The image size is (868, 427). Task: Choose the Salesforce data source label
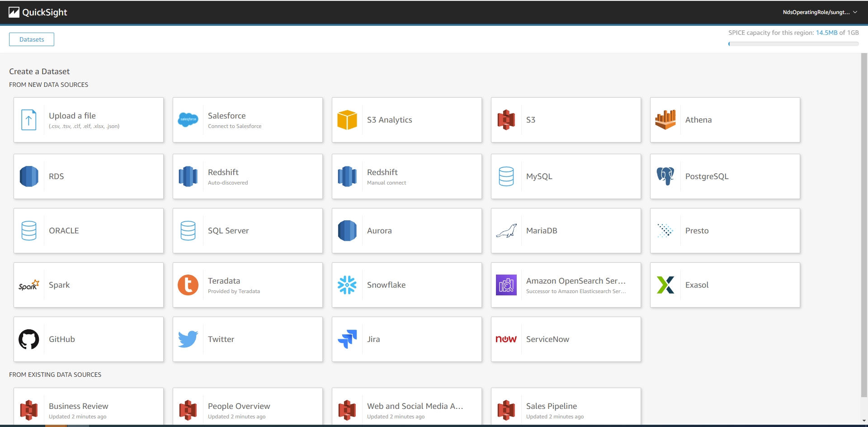(x=227, y=116)
